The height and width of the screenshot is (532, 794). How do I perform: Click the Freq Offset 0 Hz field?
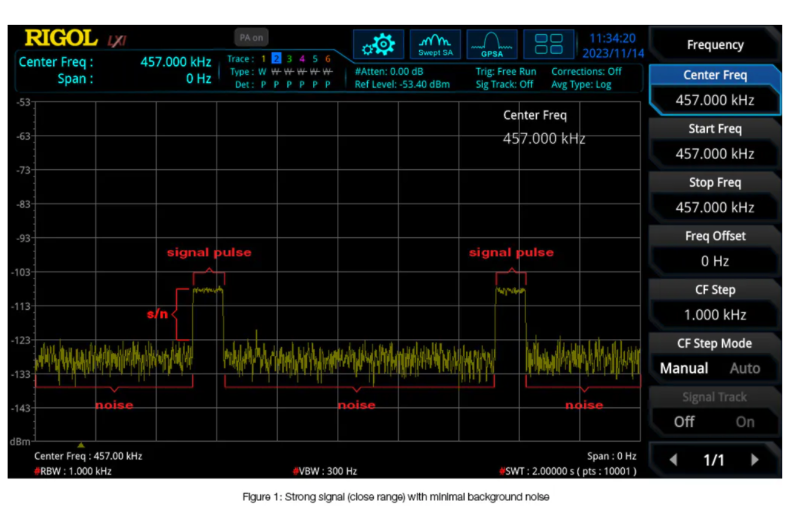click(x=715, y=261)
